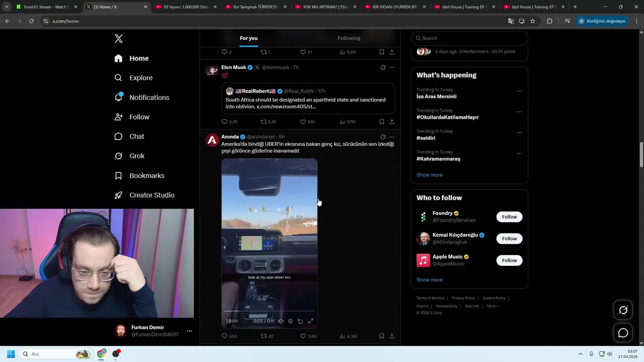Reload the page in Chrome
Viewport: 644px width, 362px height.
pyautogui.click(x=31, y=21)
